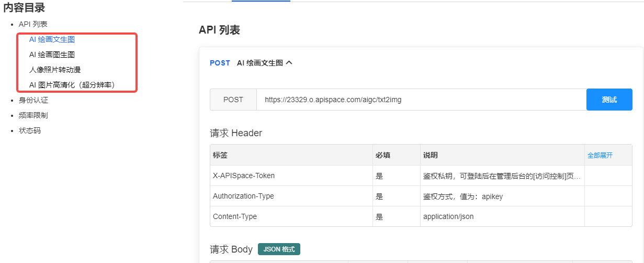Click the blue 测试 button
Viewport: 644px width, 263px height.
tap(609, 100)
